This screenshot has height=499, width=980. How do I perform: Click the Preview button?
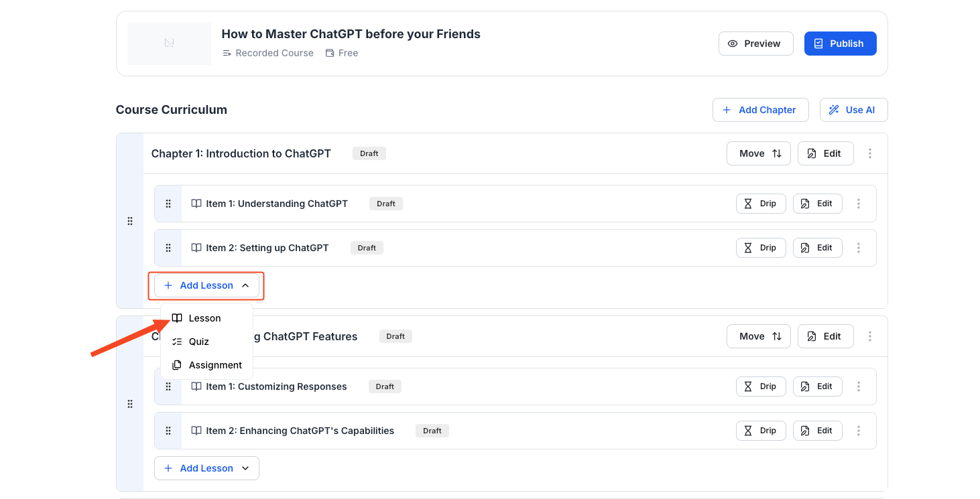(x=755, y=44)
